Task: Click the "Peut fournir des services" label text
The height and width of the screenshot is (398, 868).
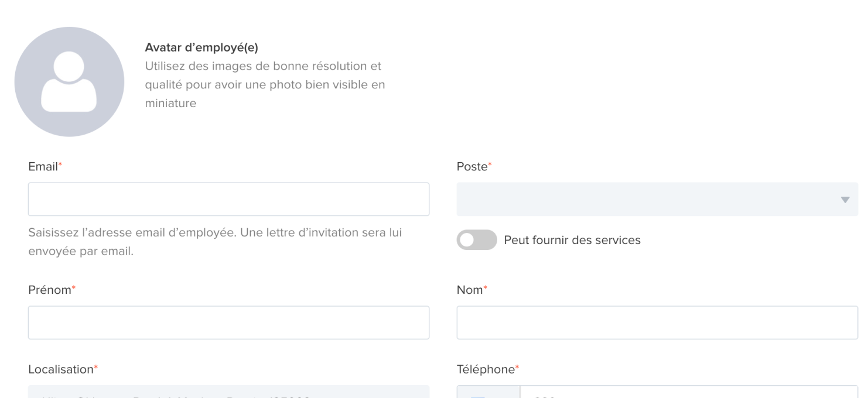Action: [572, 241]
